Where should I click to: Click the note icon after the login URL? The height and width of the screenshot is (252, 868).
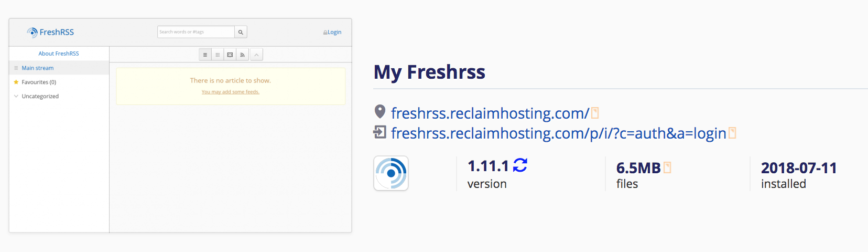pos(732,133)
